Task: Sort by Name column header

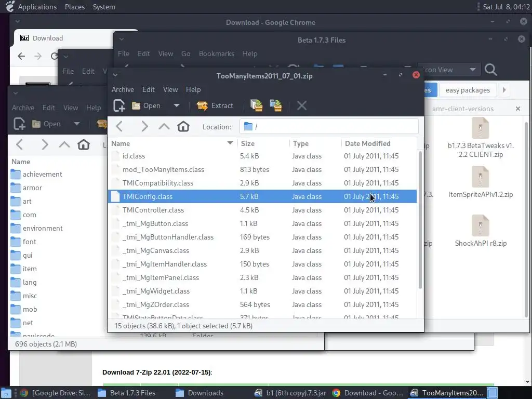Action: [172, 143]
